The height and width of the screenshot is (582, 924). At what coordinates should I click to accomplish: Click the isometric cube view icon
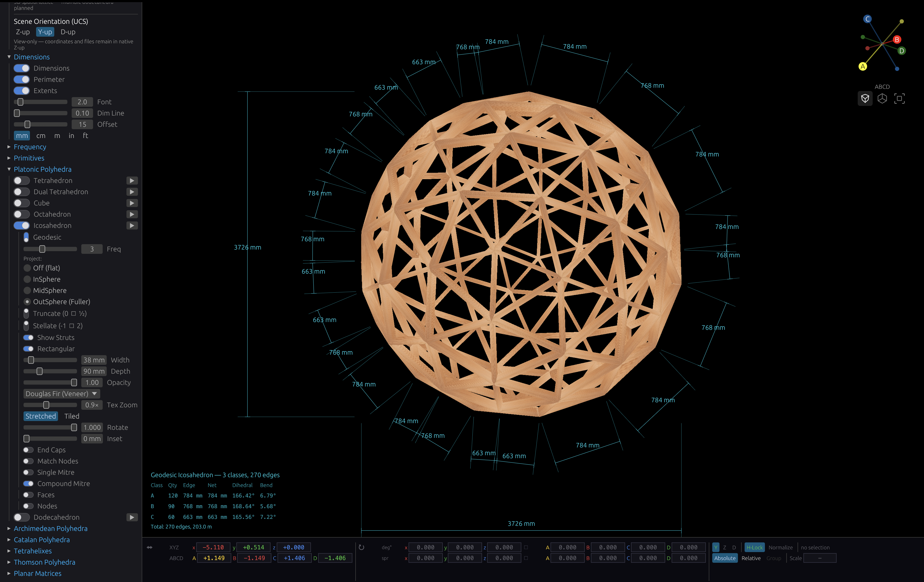(882, 99)
